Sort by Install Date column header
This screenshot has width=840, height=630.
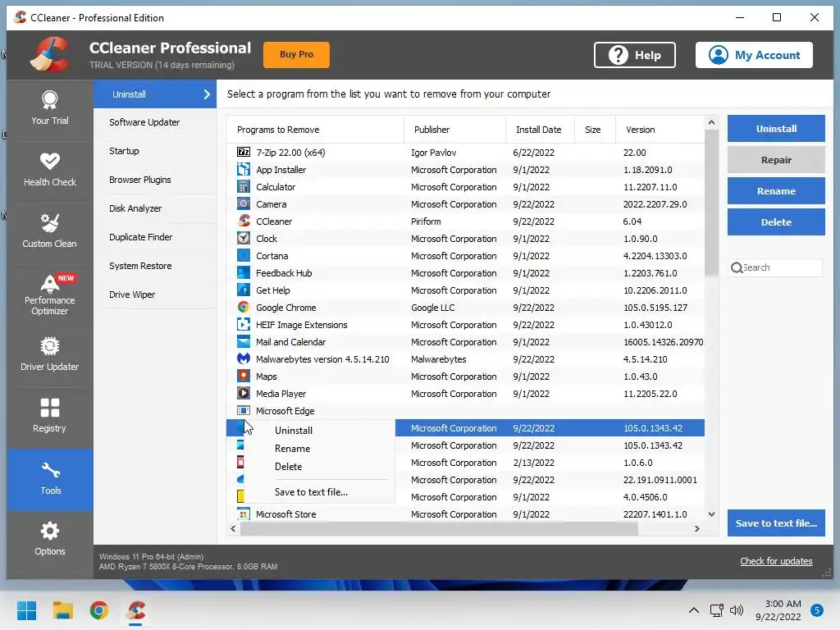point(540,130)
